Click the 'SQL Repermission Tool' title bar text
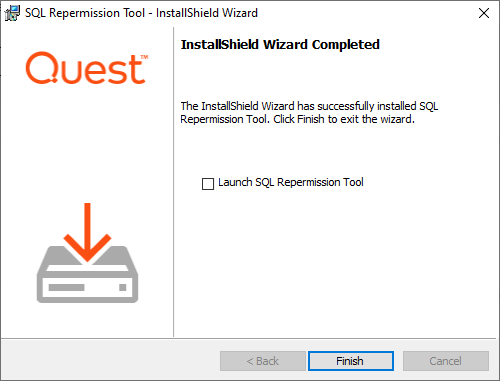Viewport: 500px width, 381px height. tap(85, 13)
